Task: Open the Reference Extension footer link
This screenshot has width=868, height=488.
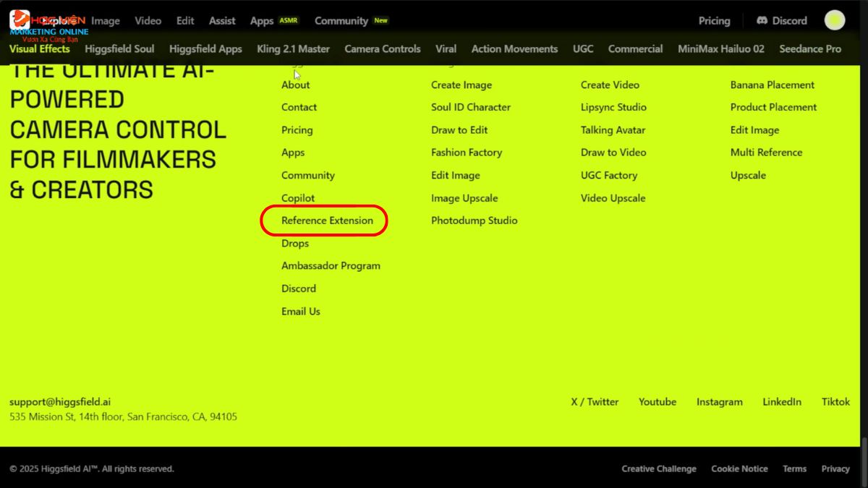Action: [327, 221]
